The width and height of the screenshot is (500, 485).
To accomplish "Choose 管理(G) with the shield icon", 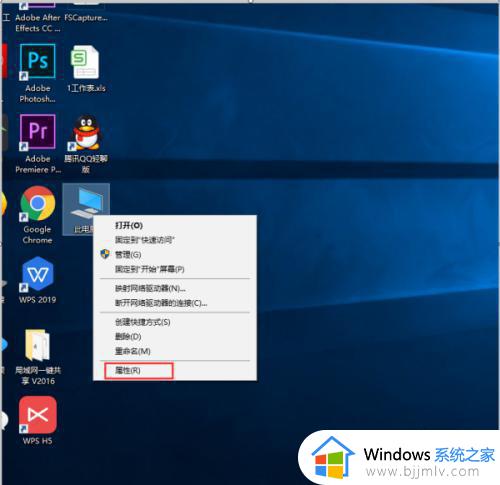I will pyautogui.click(x=128, y=255).
